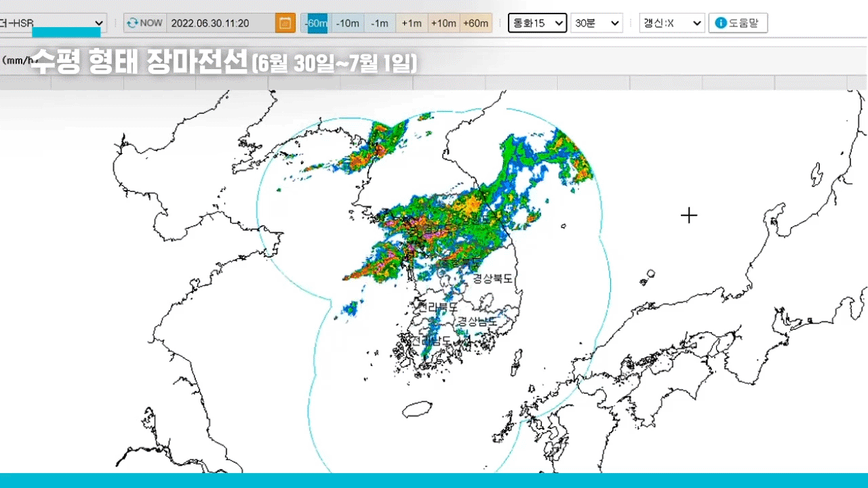Open the 30분 interval dropdown

coord(596,23)
